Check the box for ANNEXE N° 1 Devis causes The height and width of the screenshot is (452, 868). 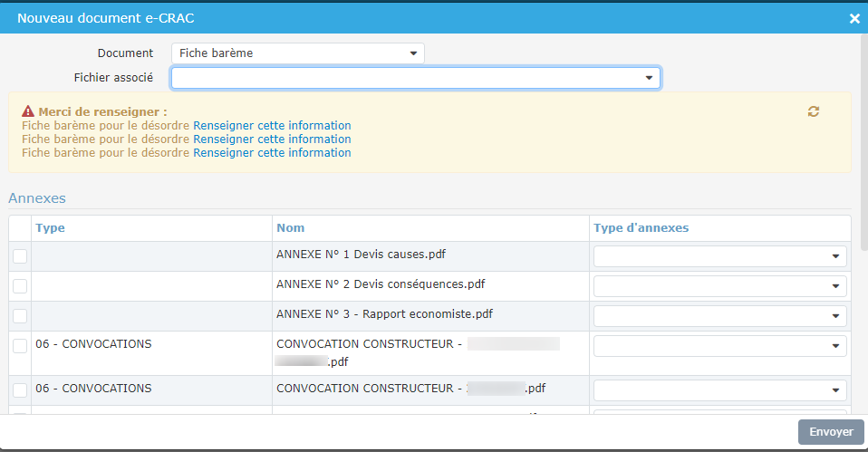click(20, 256)
